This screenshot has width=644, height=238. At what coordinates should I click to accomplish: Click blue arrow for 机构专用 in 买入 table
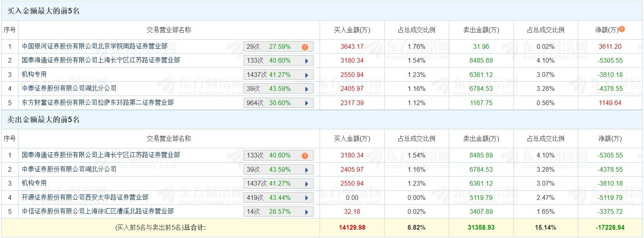307,75
